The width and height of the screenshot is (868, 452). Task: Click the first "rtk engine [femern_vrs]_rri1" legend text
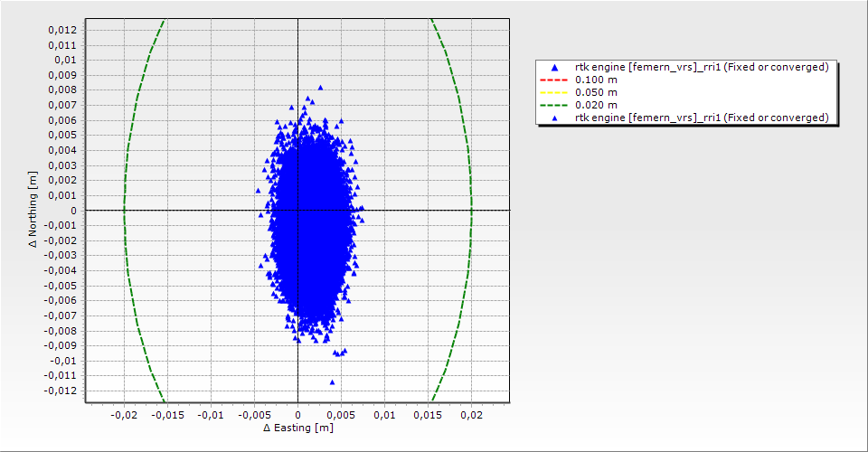702,67
